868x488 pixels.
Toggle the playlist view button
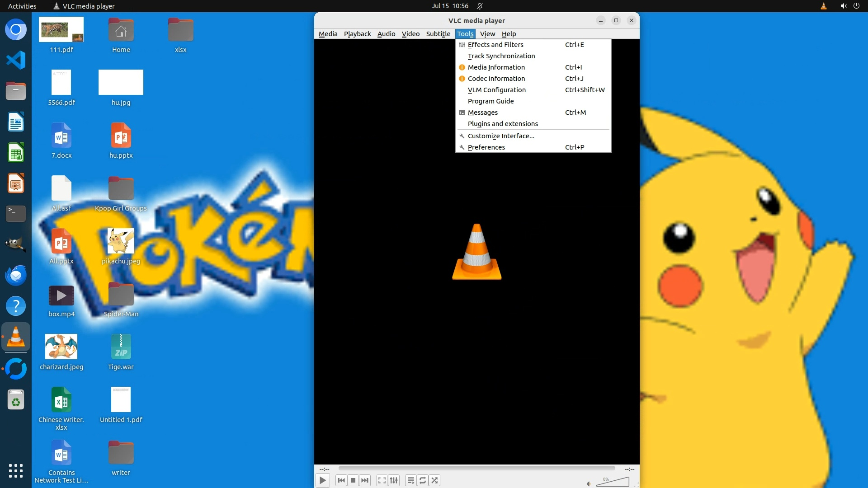point(410,480)
